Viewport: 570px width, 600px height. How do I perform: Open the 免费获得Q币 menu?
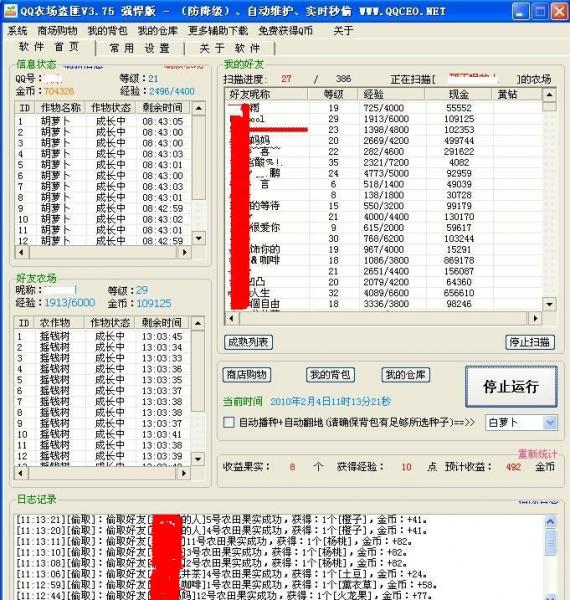[286, 31]
